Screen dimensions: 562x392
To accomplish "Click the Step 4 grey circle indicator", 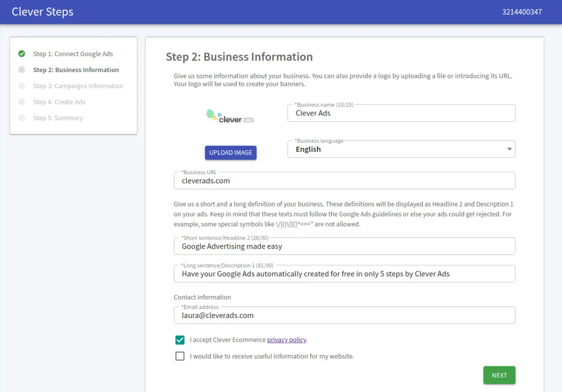I will (x=22, y=102).
